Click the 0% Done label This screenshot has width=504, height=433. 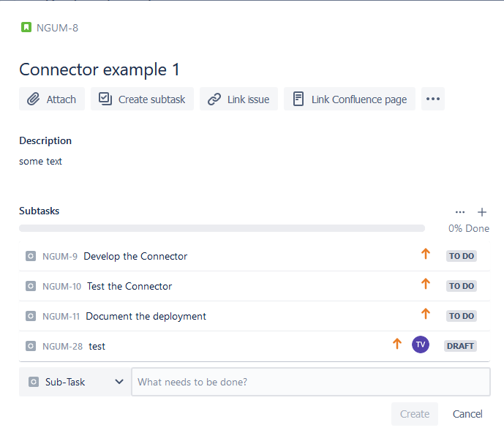(469, 228)
